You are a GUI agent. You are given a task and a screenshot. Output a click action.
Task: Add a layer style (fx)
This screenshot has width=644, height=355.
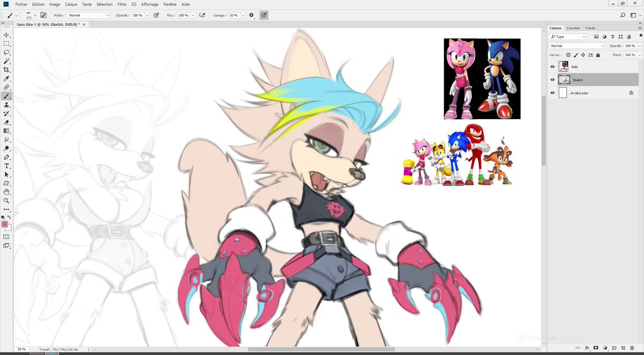coord(587,348)
